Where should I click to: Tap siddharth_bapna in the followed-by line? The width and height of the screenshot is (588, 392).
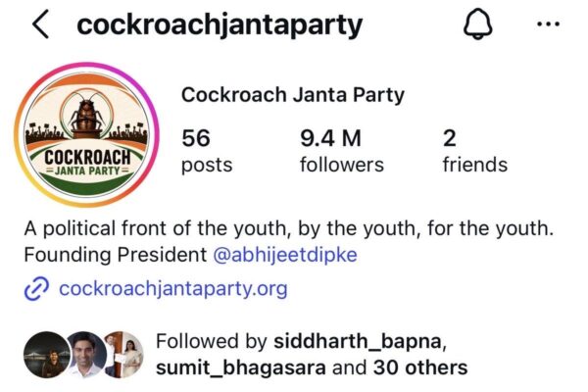pyautogui.click(x=358, y=341)
